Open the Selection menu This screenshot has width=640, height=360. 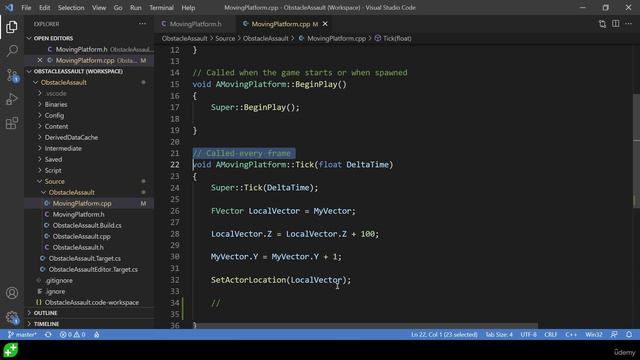(71, 8)
